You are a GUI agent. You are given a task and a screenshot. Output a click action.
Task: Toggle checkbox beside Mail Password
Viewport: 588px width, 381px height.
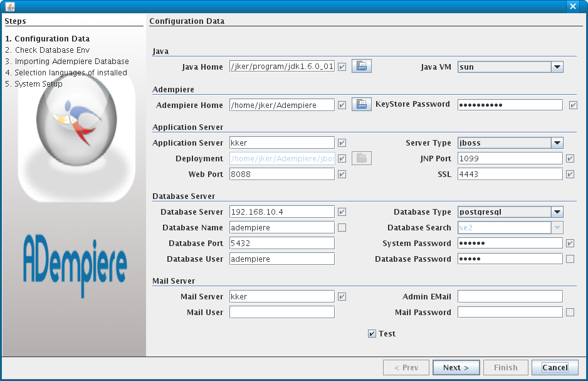pos(570,313)
